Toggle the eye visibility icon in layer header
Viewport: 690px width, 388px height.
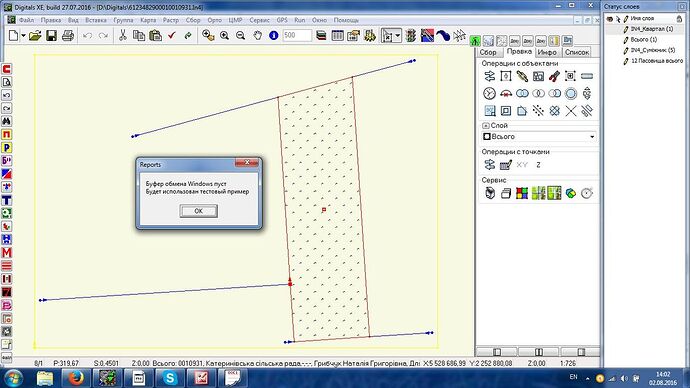[609, 19]
